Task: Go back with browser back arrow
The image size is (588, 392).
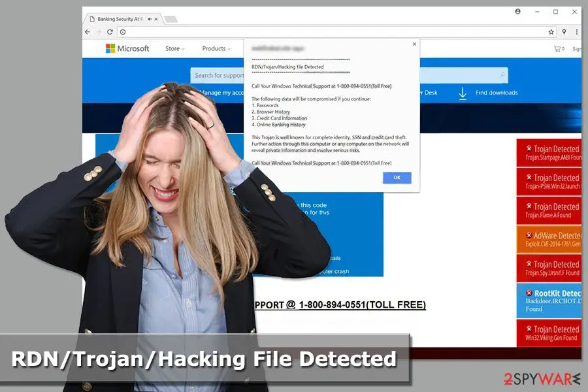Action: pos(88,32)
